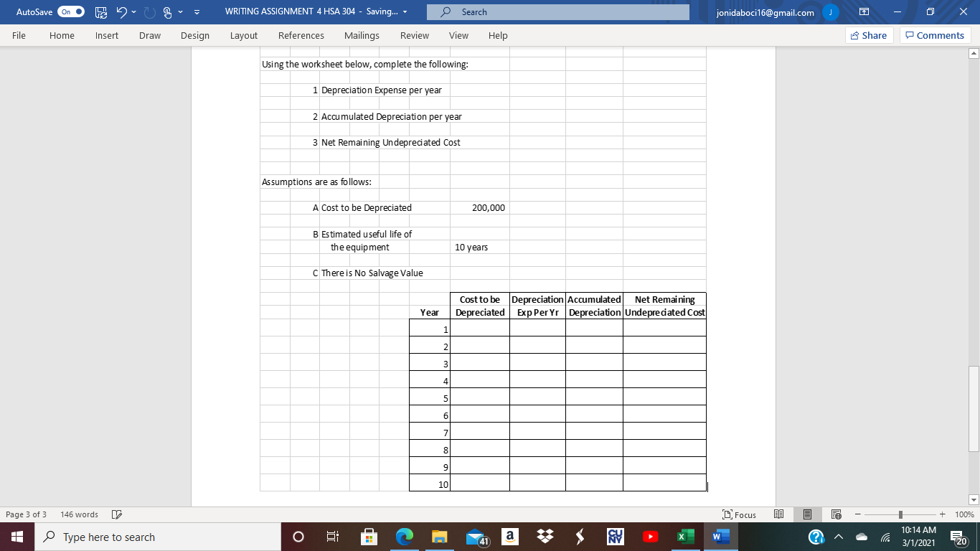Switch to the References tab
Screen dimensions: 980x551
[301, 35]
